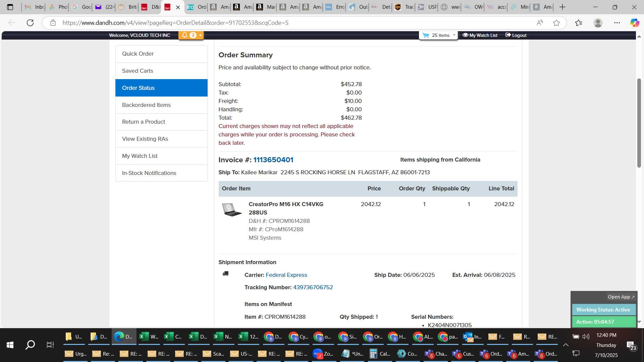Click the volume speaker tray icon
Viewport: 644px width, 362px height.
coord(586,337)
